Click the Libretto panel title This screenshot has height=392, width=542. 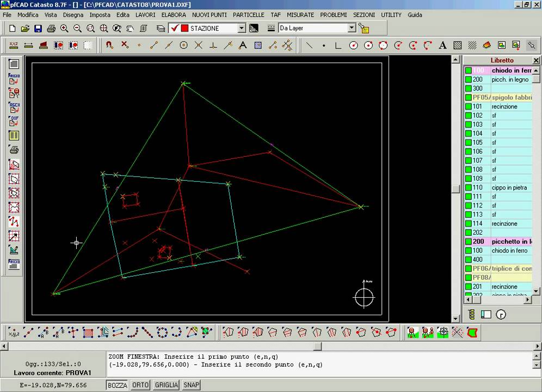pyautogui.click(x=502, y=60)
